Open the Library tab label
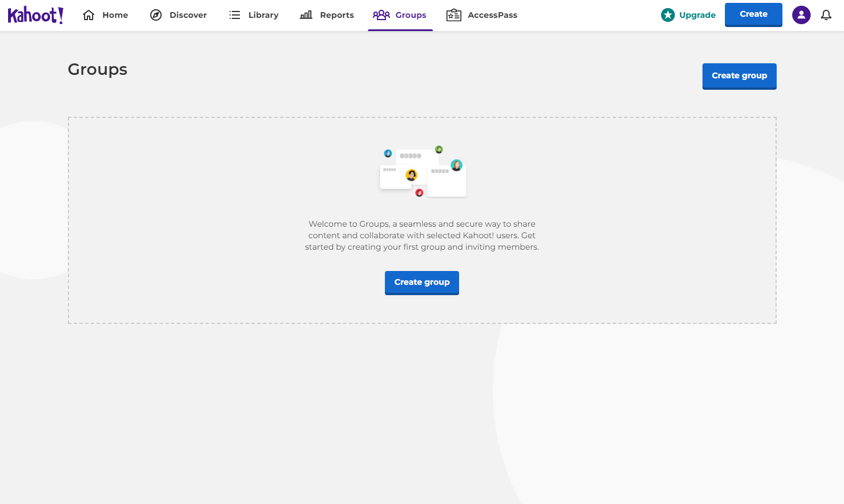 (x=263, y=15)
